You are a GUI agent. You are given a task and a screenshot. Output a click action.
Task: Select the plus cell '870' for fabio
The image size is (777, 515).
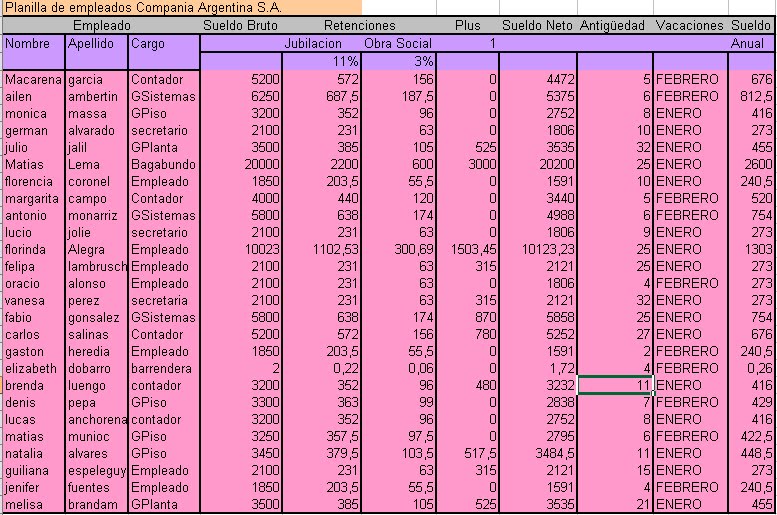(x=467, y=317)
